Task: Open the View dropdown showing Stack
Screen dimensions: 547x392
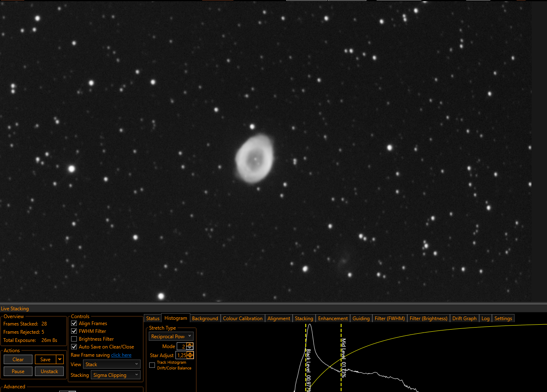Action: [x=112, y=364]
